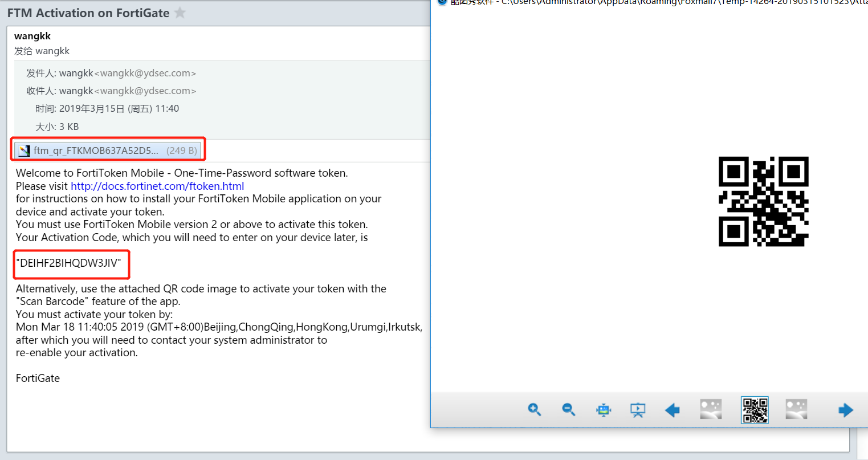The width and height of the screenshot is (868, 460).
Task: Fit the image to the window
Action: (x=604, y=409)
